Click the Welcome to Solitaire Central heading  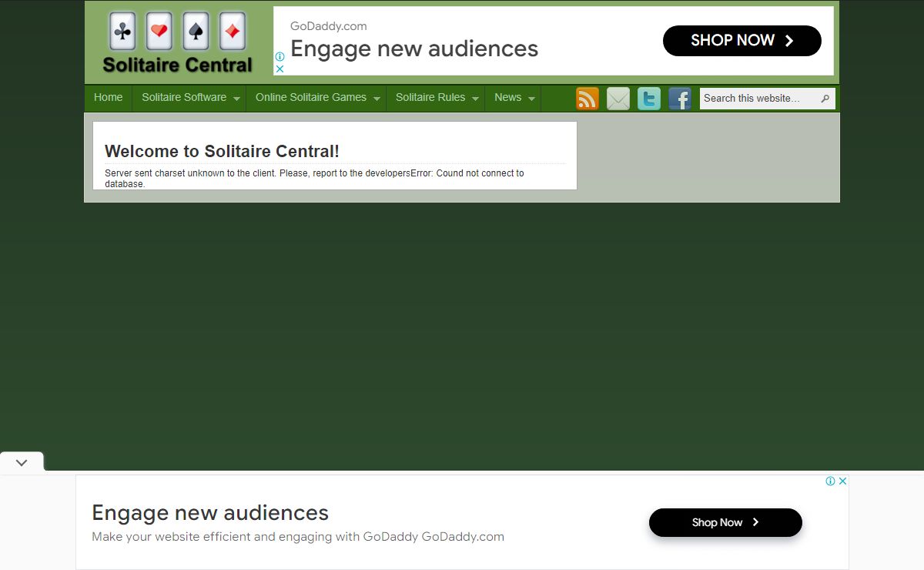point(222,152)
